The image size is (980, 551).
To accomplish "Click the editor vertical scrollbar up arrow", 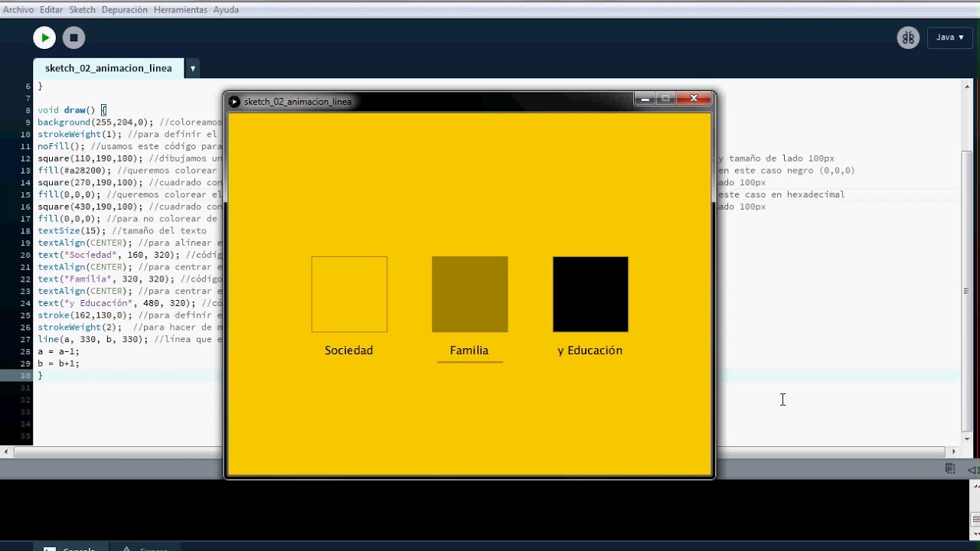I will tap(968, 86).
